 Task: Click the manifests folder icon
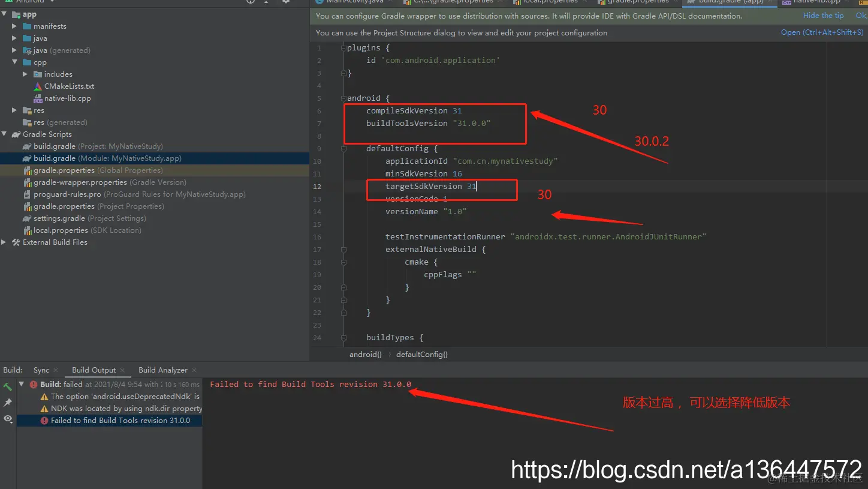[x=27, y=26]
